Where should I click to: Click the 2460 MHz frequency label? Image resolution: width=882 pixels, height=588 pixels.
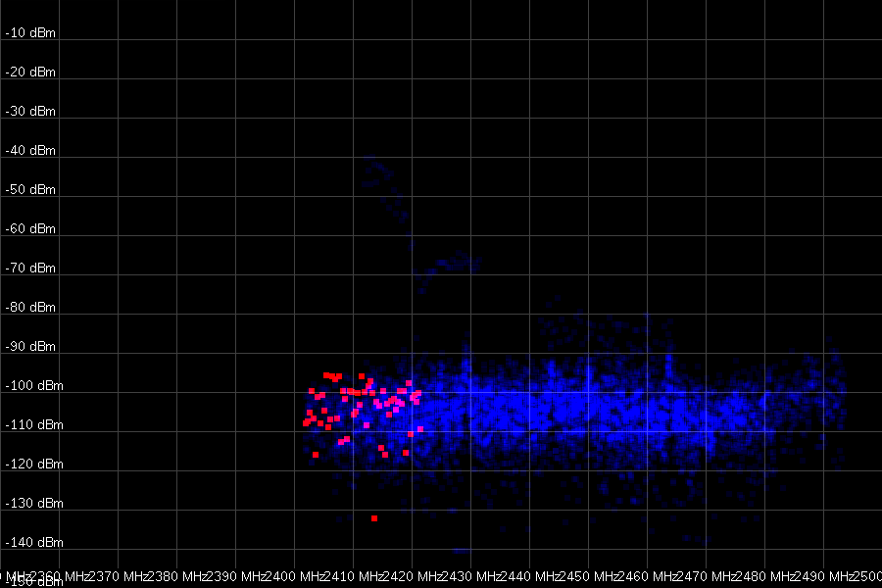click(622, 575)
